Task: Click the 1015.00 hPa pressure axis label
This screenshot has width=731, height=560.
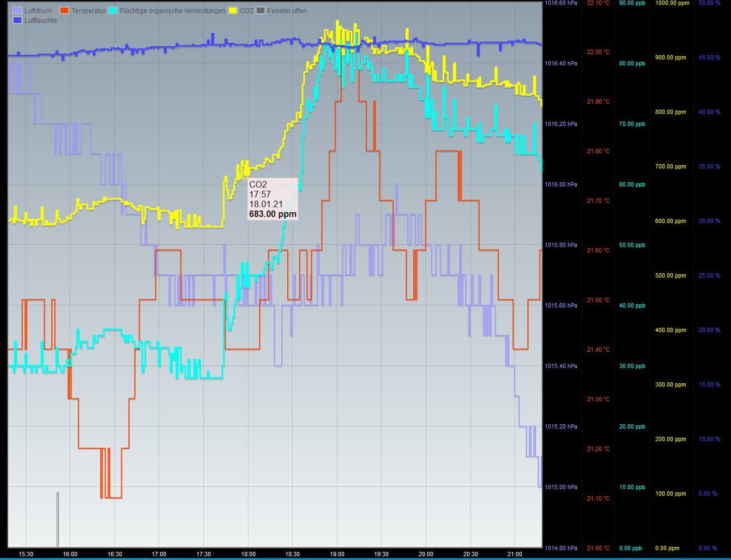Action: (x=561, y=487)
